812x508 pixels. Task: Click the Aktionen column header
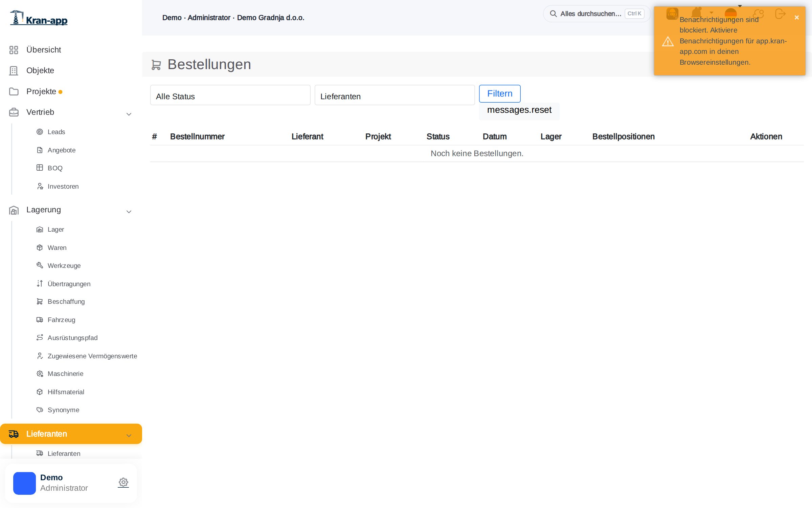coord(766,136)
